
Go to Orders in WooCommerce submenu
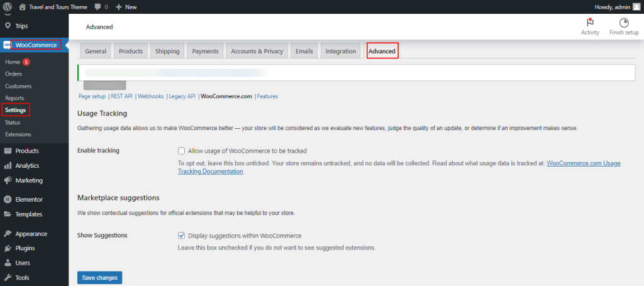click(14, 74)
